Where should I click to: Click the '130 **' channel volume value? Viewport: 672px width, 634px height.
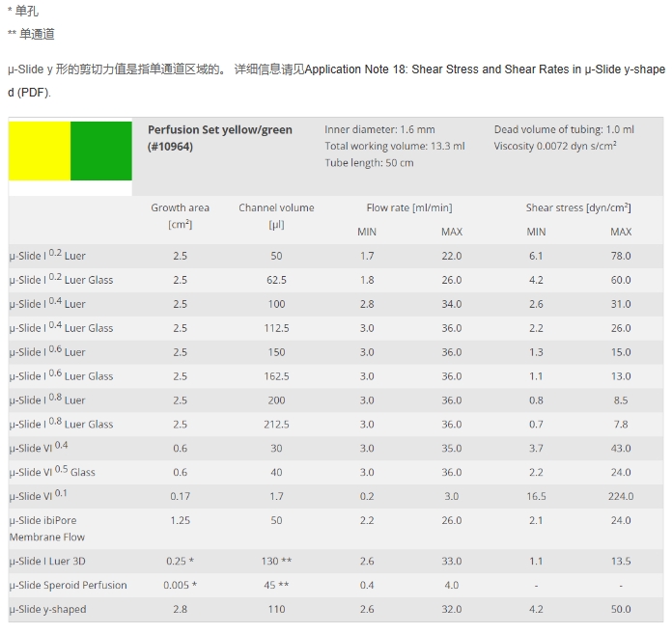[276, 561]
